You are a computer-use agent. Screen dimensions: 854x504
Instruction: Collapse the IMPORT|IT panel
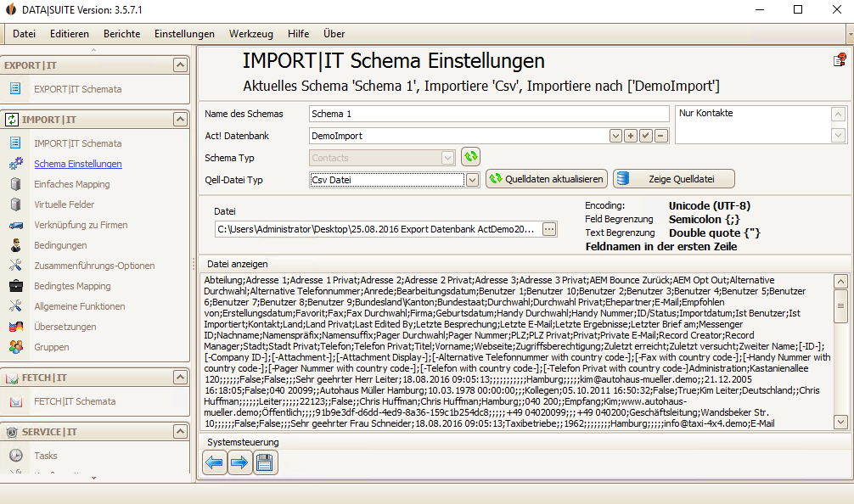(180, 119)
